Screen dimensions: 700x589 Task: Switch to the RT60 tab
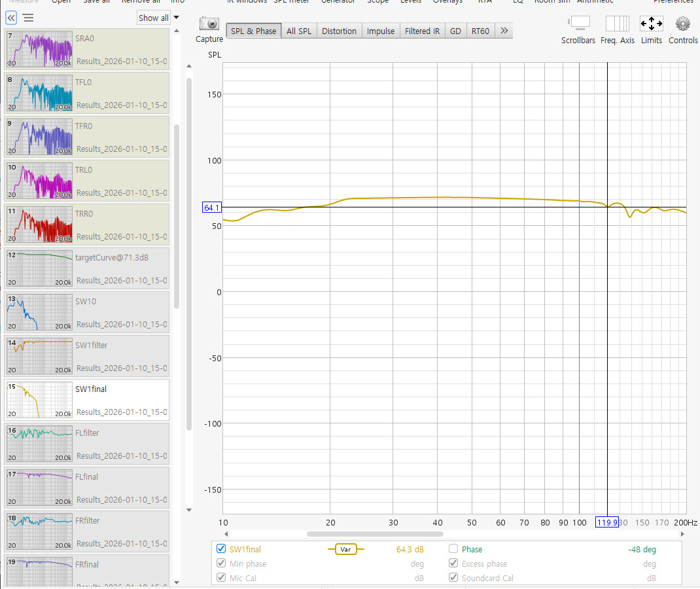(x=480, y=31)
